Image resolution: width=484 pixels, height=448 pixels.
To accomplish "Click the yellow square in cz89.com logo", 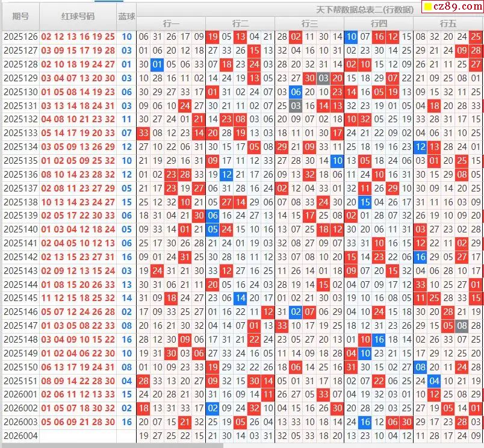I will [x=428, y=8].
